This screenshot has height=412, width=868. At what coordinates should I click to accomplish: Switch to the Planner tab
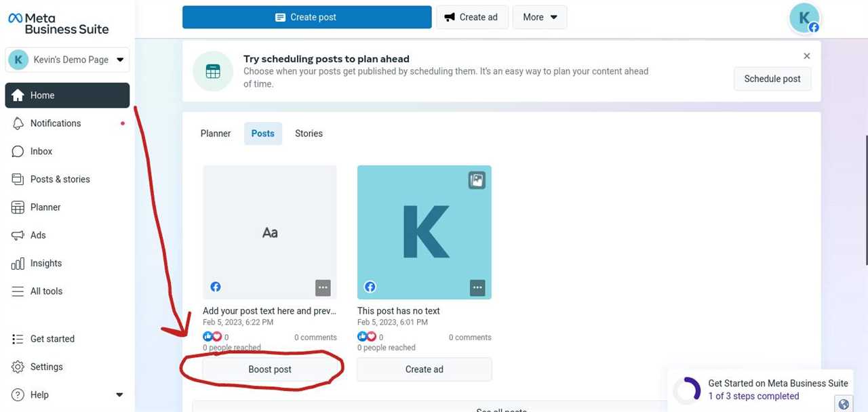pyautogui.click(x=216, y=133)
